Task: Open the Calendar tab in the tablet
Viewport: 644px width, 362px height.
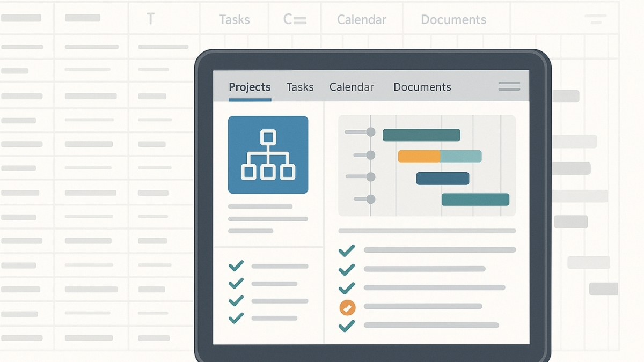Action: (x=352, y=87)
